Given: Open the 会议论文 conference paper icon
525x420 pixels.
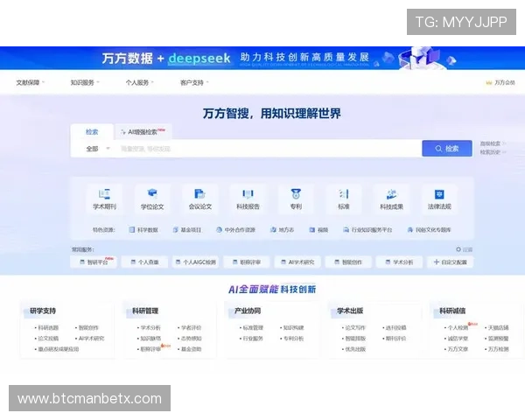Looking at the screenshot, I should point(199,194).
